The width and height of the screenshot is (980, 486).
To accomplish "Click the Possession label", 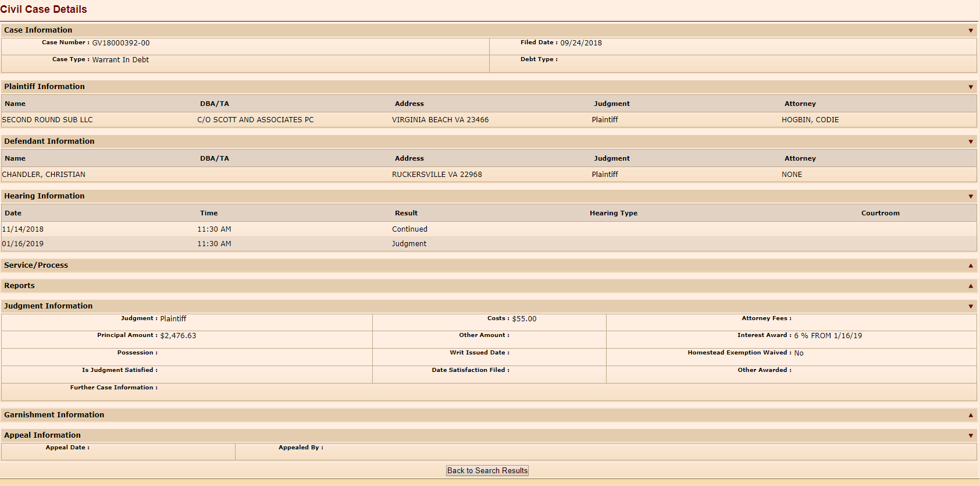I will tap(137, 353).
